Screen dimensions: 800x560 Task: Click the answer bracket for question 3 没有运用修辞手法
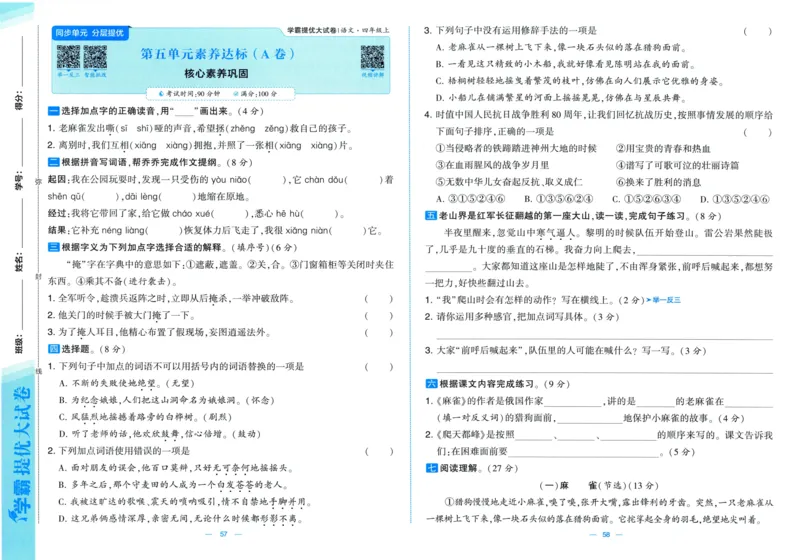[x=758, y=31]
